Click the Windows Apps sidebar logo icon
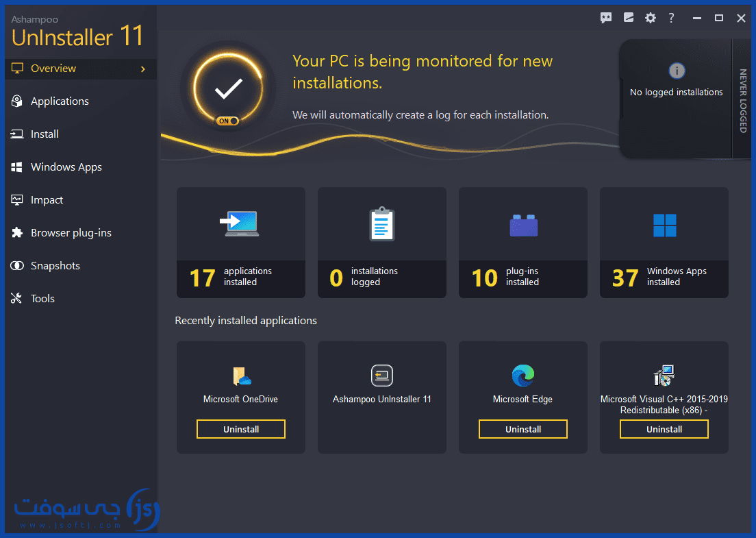 tap(17, 167)
